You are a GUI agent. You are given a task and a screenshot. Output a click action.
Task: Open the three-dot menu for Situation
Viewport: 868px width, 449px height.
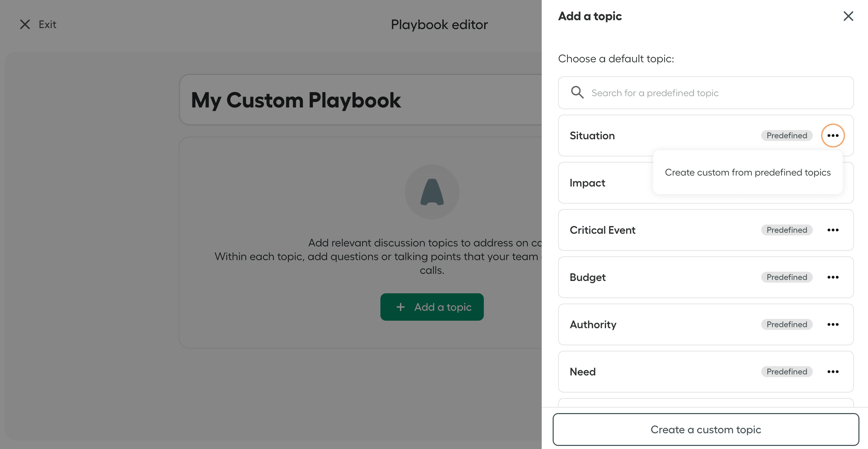pyautogui.click(x=833, y=136)
